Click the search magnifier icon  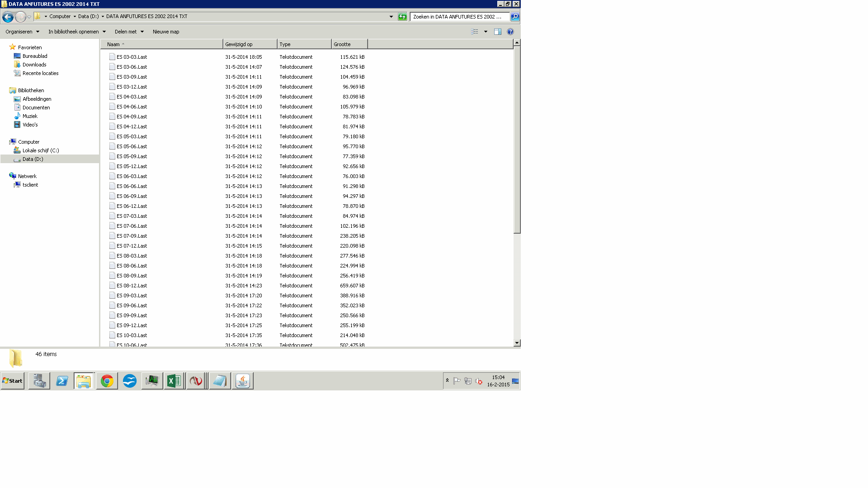[x=514, y=17]
